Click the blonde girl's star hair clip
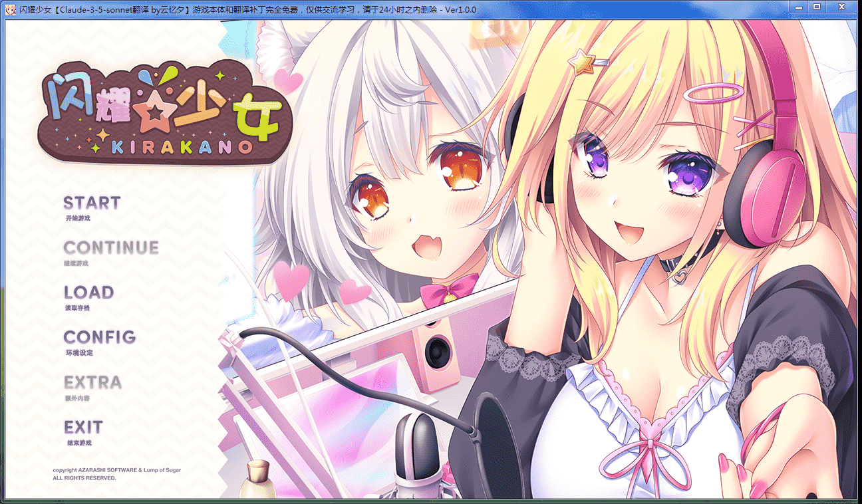The image size is (862, 504). coord(585,63)
